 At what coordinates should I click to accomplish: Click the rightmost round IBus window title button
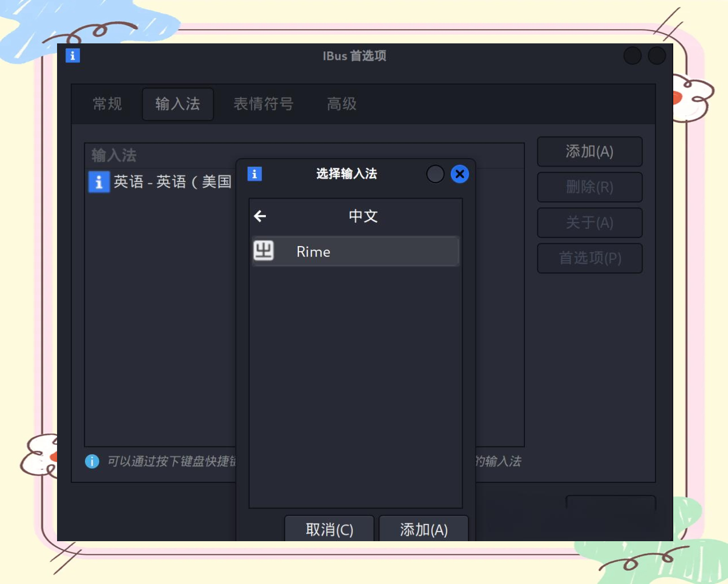(x=657, y=55)
